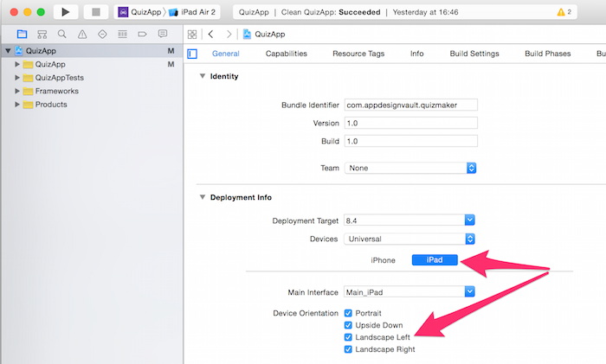Viewport: 606px width, 364px height.
Task: Expand the Frameworks folder
Action: [x=17, y=91]
